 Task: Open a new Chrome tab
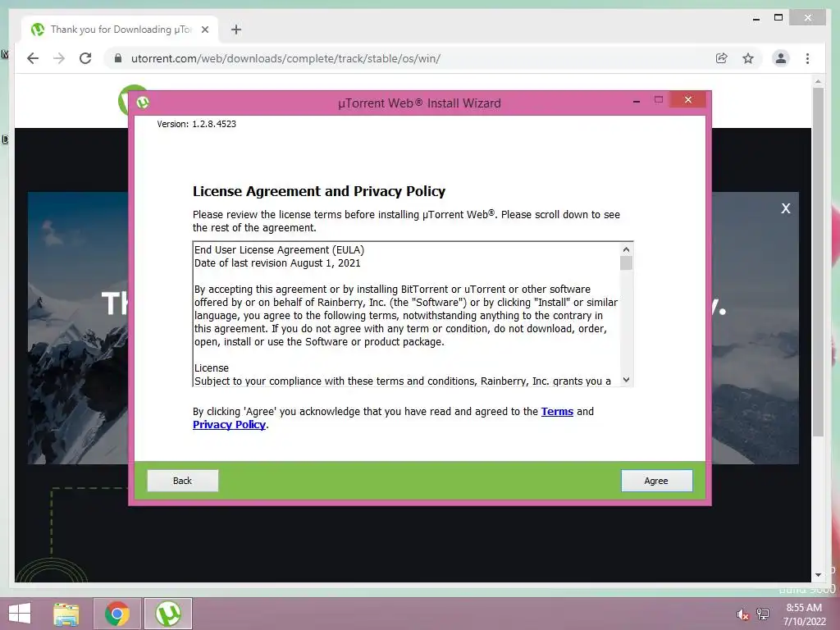coord(236,30)
